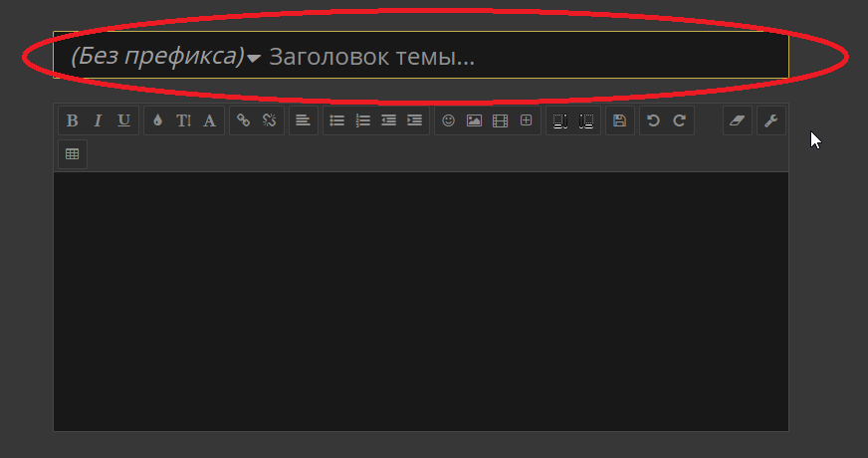Remove formatting with eraser icon

click(738, 120)
